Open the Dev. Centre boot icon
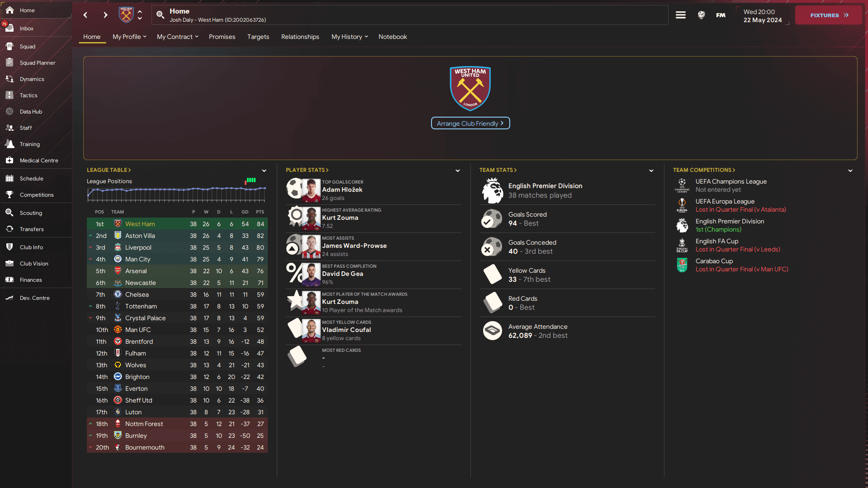868x488 pixels. pos(9,298)
